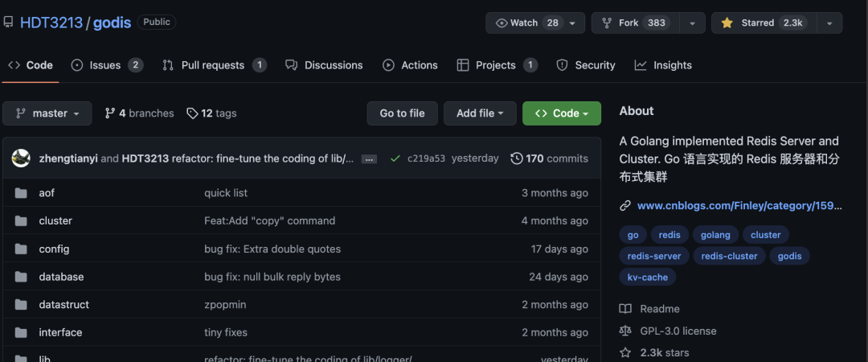Screen dimensions: 868x362
Task: Click the green commit status checkmark
Action: [x=395, y=158]
